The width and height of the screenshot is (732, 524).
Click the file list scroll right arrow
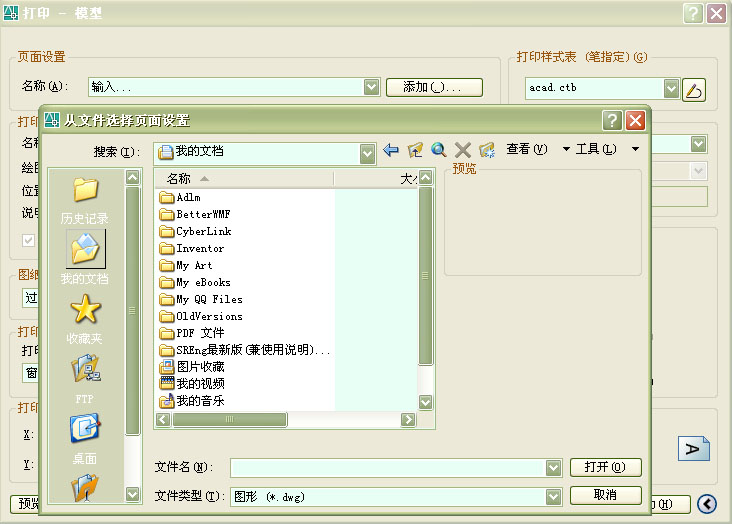[x=408, y=419]
